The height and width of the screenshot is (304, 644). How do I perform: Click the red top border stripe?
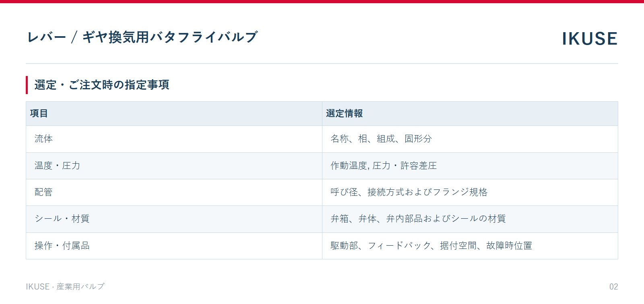pos(322,2)
